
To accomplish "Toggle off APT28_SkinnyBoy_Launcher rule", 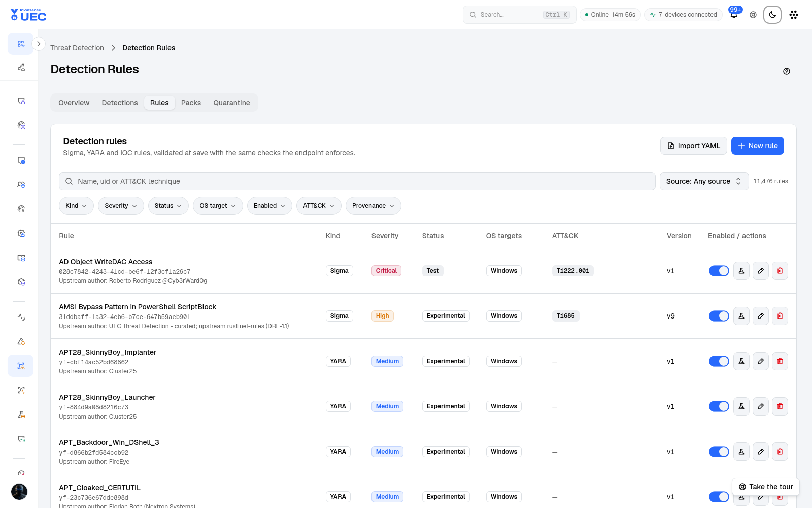I will tap(719, 406).
